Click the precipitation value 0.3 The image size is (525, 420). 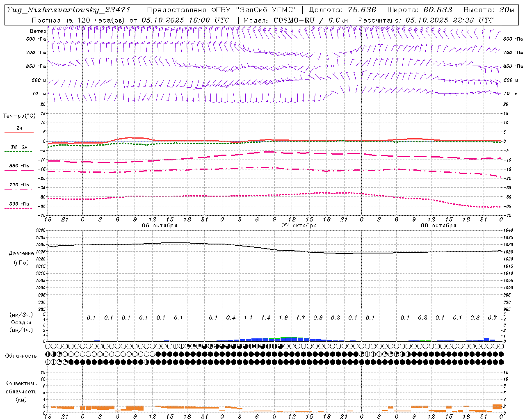(x=475, y=318)
